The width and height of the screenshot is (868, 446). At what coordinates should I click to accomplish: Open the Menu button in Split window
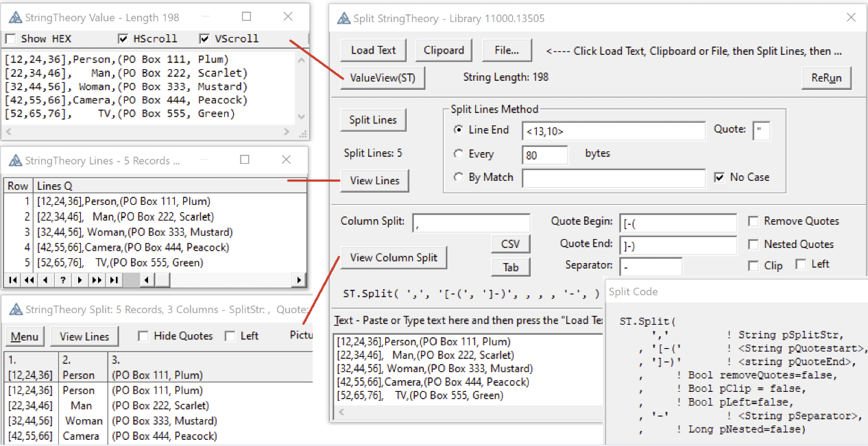[x=25, y=336]
